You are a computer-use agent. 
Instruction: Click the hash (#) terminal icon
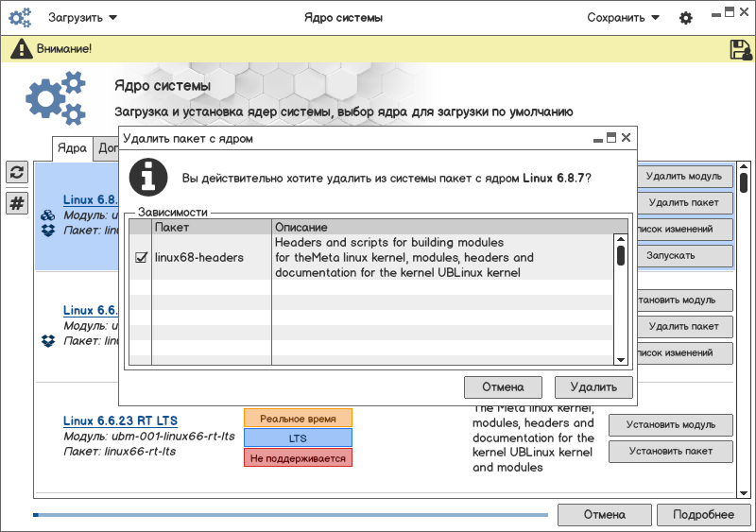point(17,203)
